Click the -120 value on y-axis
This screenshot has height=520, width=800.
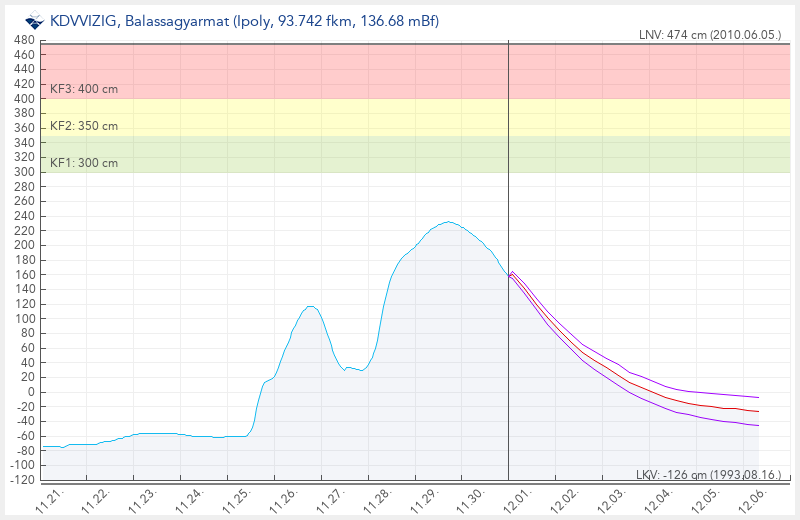click(x=21, y=481)
